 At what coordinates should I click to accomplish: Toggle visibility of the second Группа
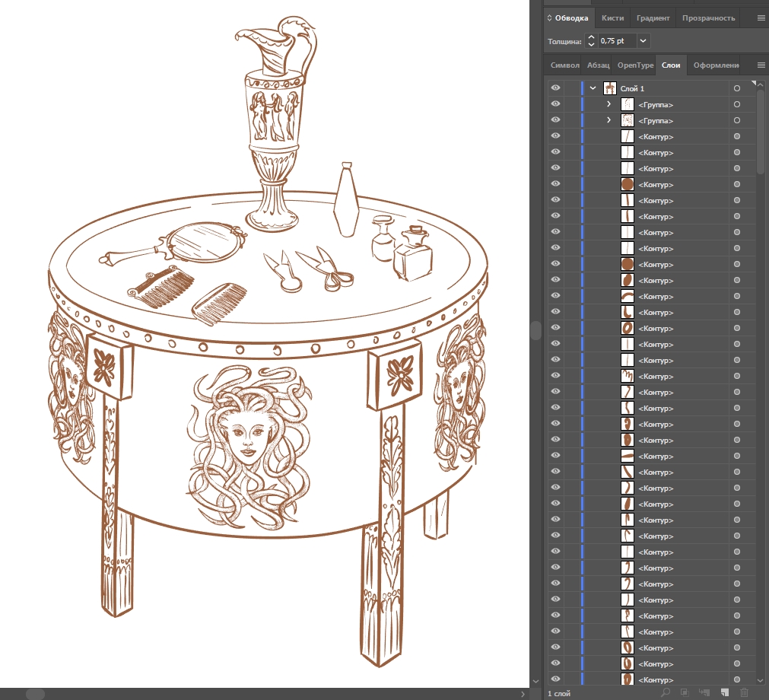pyautogui.click(x=555, y=120)
